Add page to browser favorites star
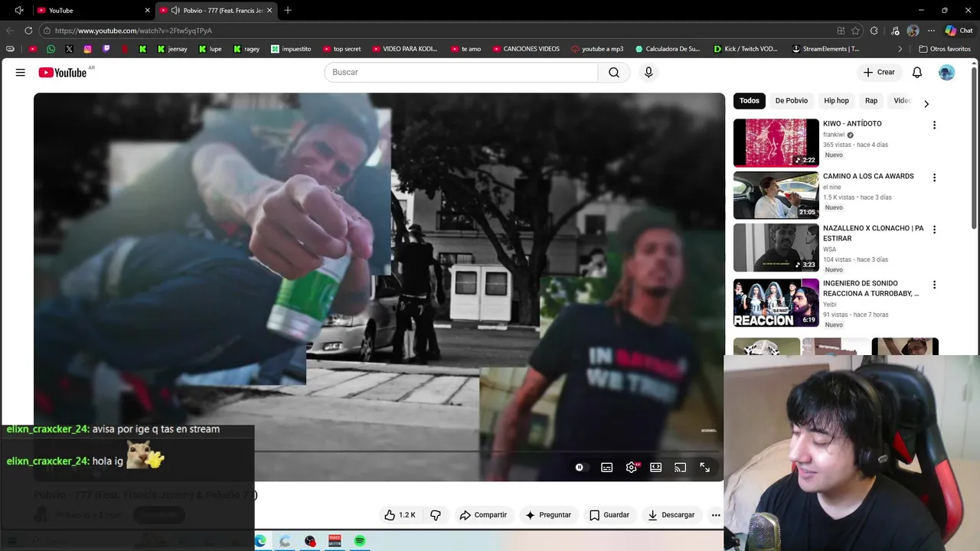Image resolution: width=980 pixels, height=551 pixels. pyautogui.click(x=855, y=31)
